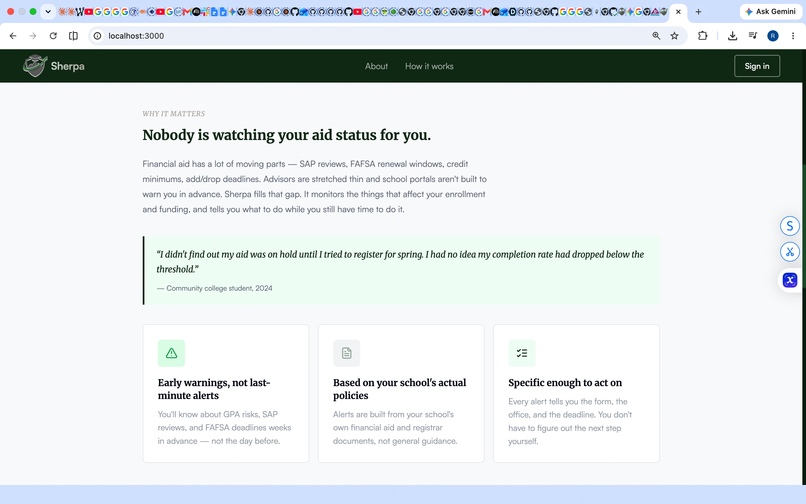
Task: Click the Ask Gemini button
Action: 771,12
